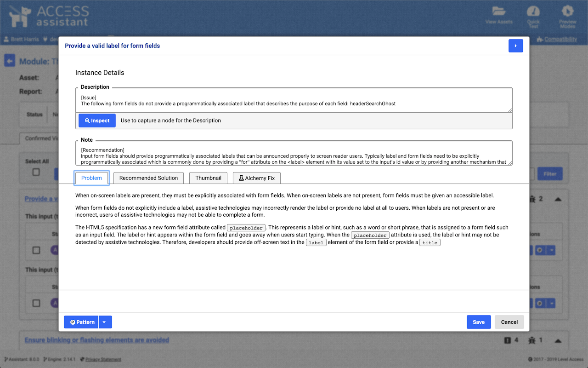Click the P pattern icon in second input row
The image size is (588, 368).
point(540,304)
